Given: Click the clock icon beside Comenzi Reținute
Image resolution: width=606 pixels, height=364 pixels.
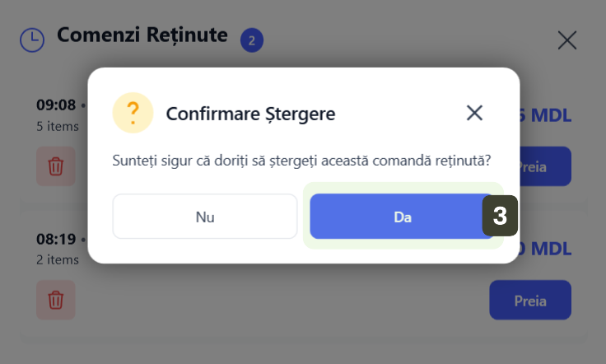Looking at the screenshot, I should coord(32,40).
